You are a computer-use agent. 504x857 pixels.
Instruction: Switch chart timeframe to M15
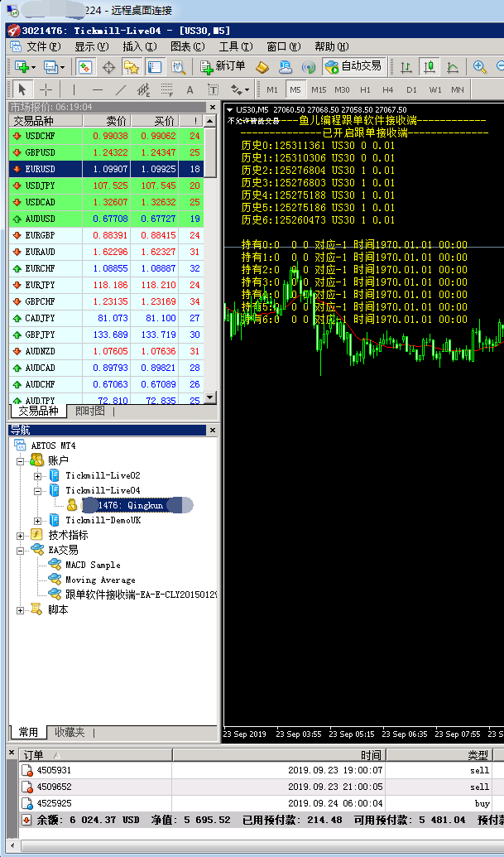click(x=319, y=89)
